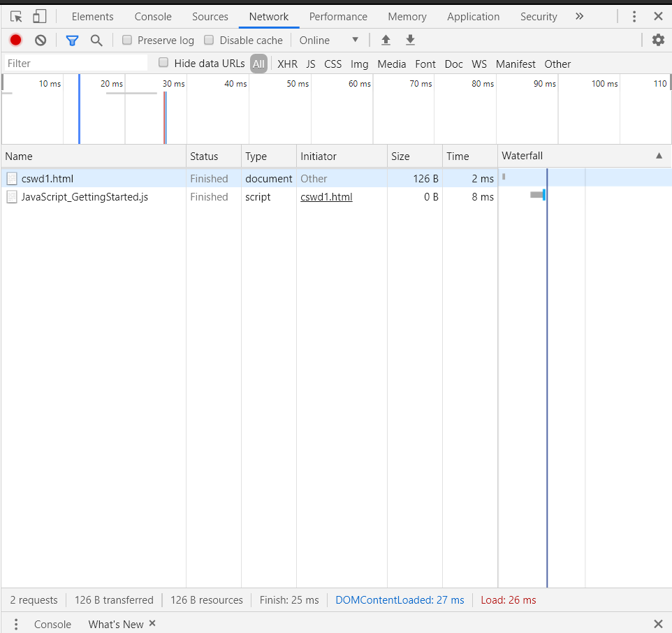Select the Img request type filter
The height and width of the screenshot is (633, 672).
click(359, 64)
